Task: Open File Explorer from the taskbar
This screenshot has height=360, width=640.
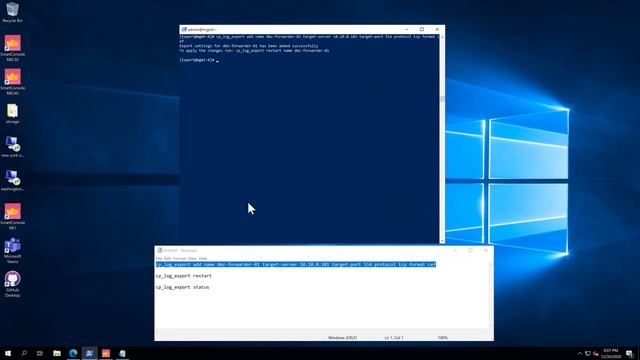Action: coord(57,353)
